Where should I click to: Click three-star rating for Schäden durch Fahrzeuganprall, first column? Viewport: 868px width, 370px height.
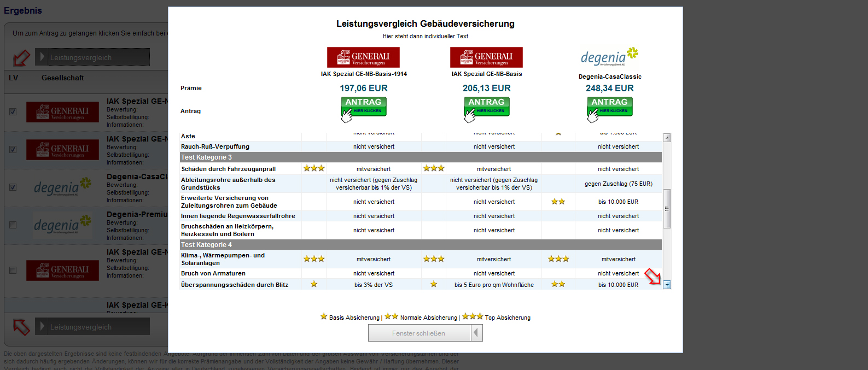coord(314,168)
